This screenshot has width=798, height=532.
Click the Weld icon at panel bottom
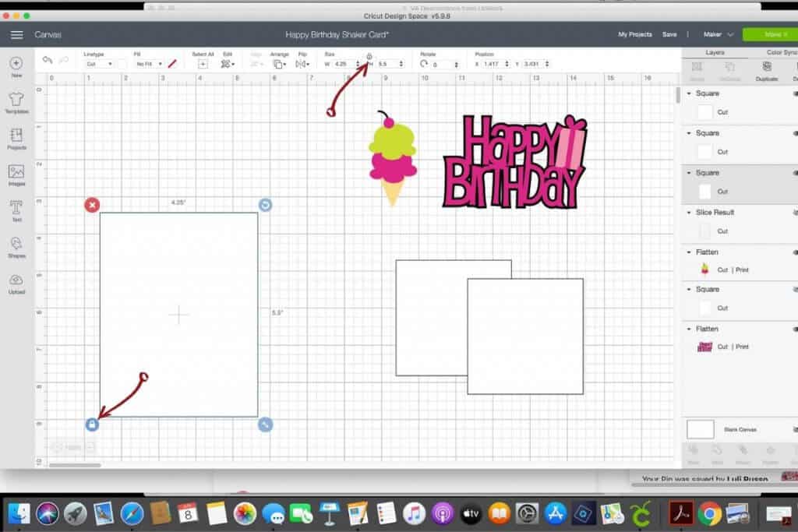717,450
